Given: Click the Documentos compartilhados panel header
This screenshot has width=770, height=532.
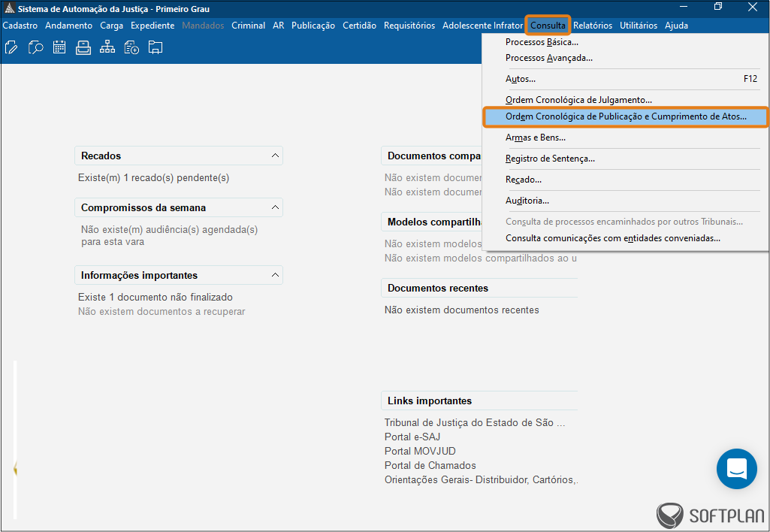Looking at the screenshot, I should click(x=432, y=156).
